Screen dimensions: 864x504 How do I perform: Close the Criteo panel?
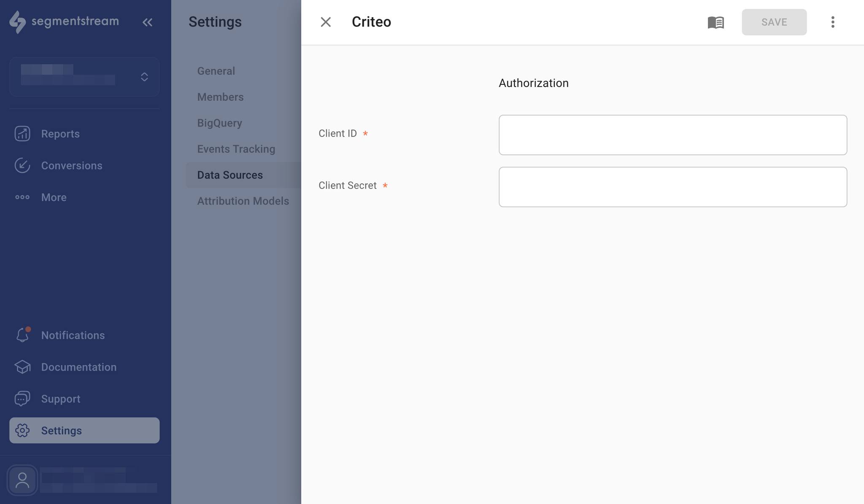pos(325,22)
